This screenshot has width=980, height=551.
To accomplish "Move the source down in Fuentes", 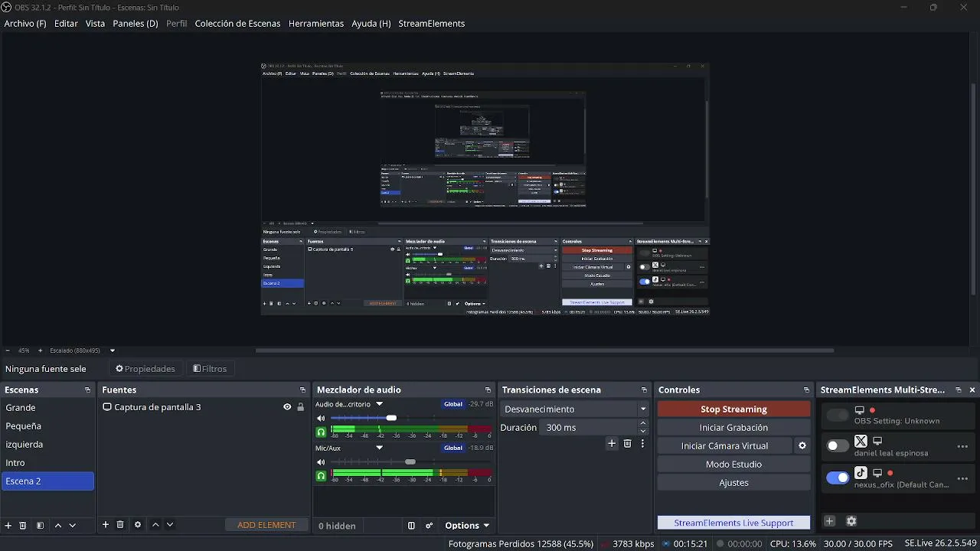I will click(170, 525).
